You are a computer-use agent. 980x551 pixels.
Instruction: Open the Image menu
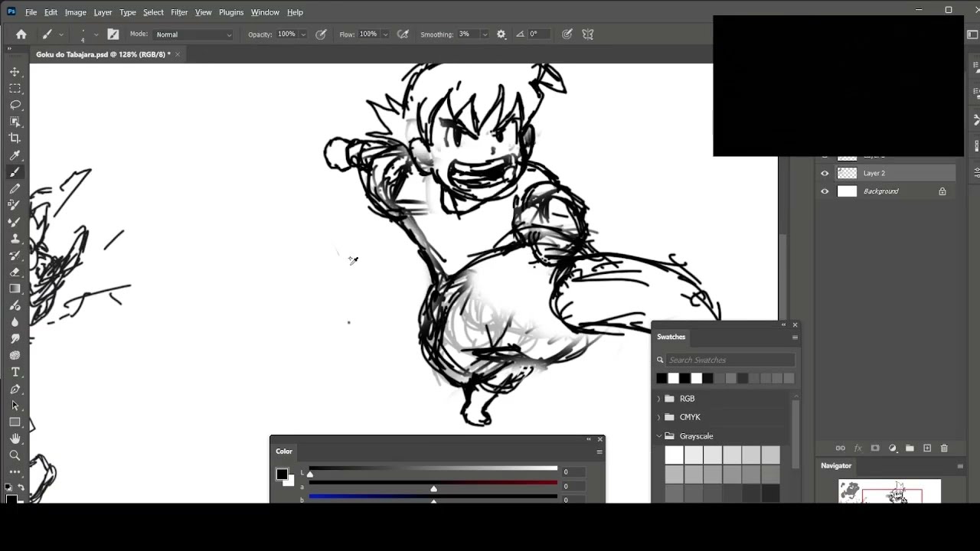(75, 12)
